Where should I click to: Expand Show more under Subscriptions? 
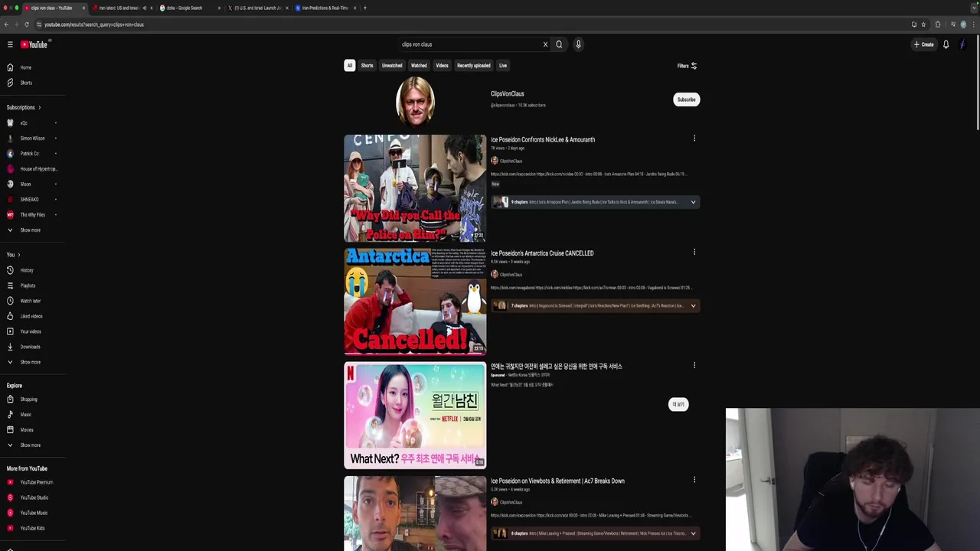coord(30,230)
